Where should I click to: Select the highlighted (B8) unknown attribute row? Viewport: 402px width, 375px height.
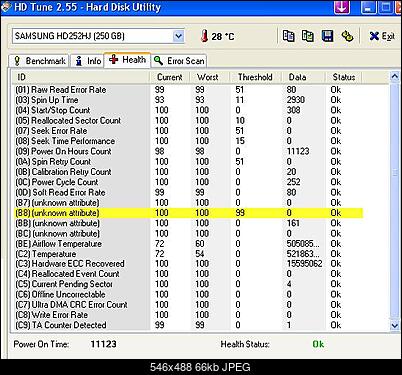(x=189, y=213)
